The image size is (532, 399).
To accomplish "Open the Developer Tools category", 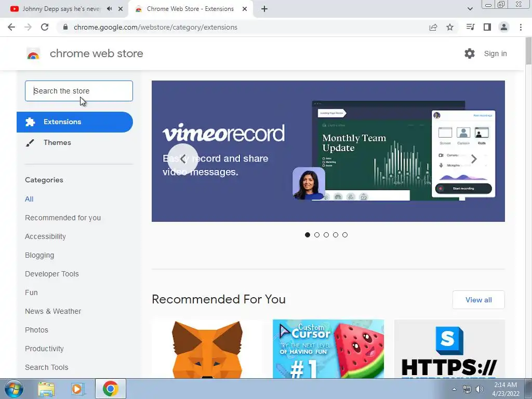I will (x=52, y=274).
